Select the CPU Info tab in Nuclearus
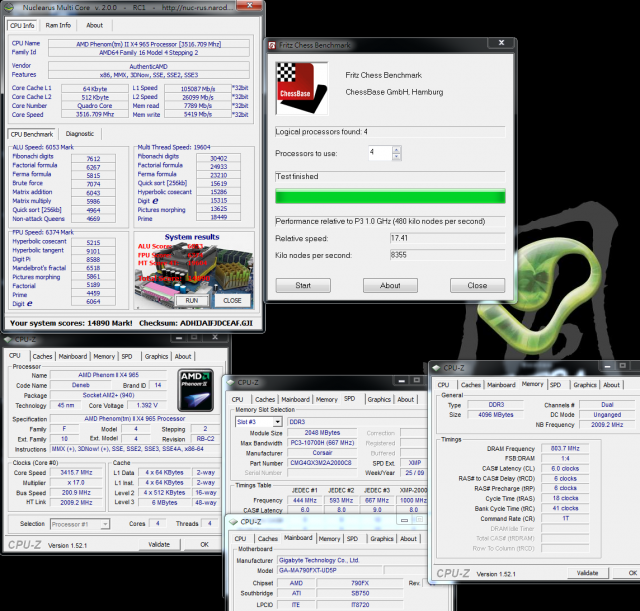Viewport: 640px width, 611px height. click(22, 25)
